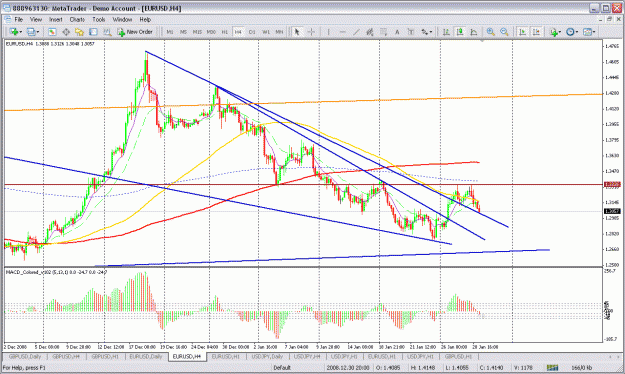Switch to the GBPUSD,H4 chart tab
The height and width of the screenshot is (374, 625).
pos(66,356)
